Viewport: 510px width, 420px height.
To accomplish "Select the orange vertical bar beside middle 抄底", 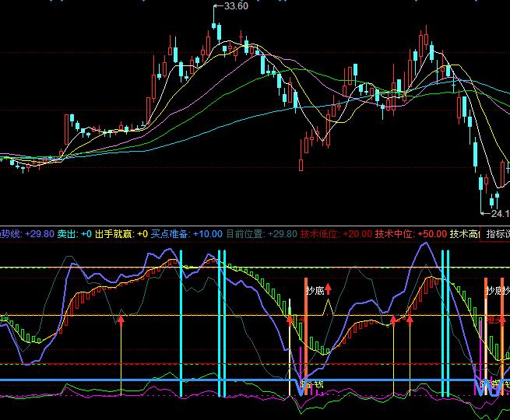I will (306, 327).
